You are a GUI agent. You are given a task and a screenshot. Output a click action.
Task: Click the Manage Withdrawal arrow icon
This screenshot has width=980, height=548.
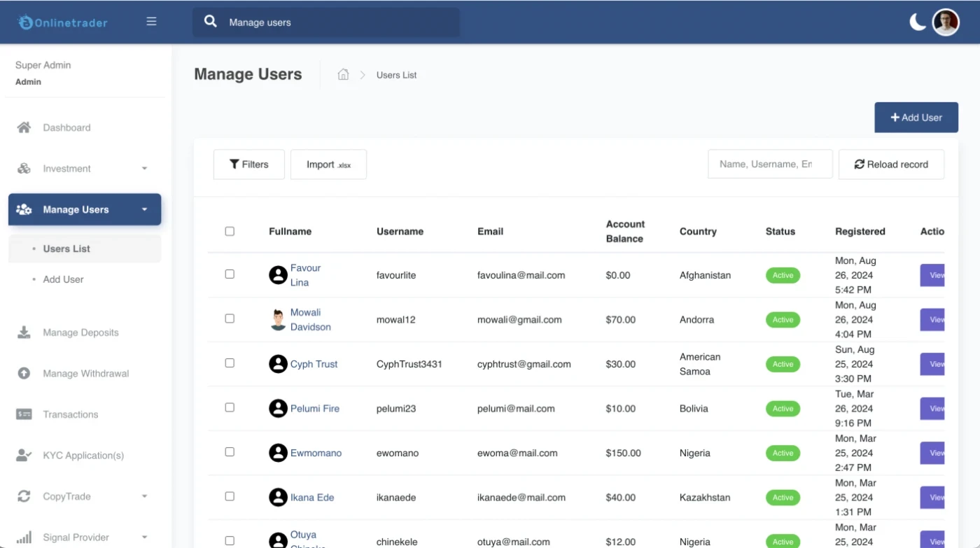(24, 374)
